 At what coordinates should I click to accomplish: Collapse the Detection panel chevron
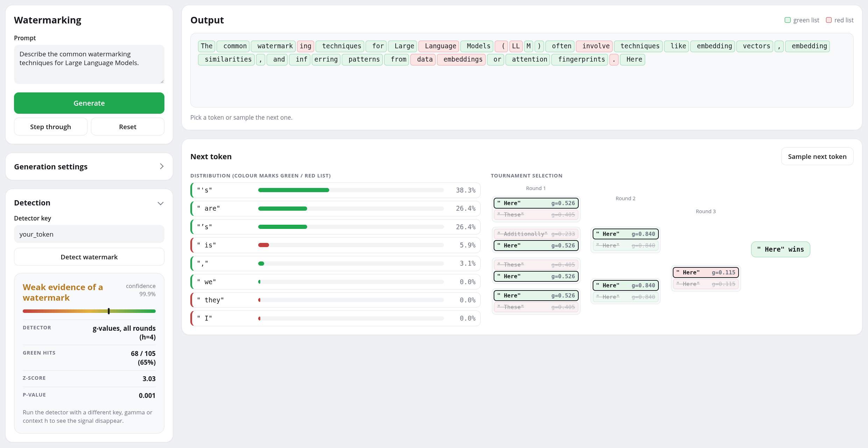click(x=161, y=203)
